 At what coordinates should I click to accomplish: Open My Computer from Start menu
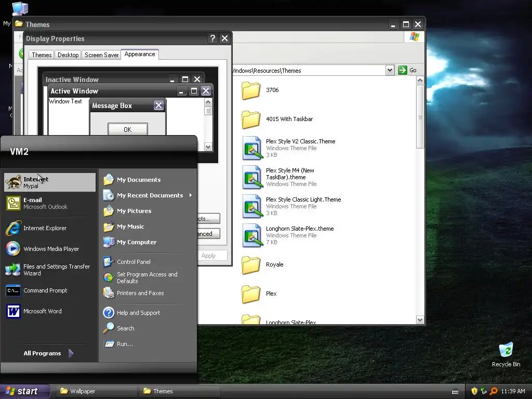click(148, 242)
